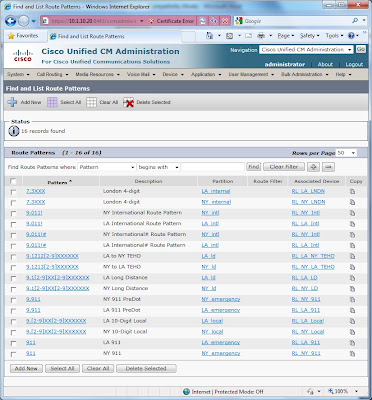The width and height of the screenshot is (372, 400).
Task: Expand the Safety menu in command bar
Action: click(x=309, y=36)
